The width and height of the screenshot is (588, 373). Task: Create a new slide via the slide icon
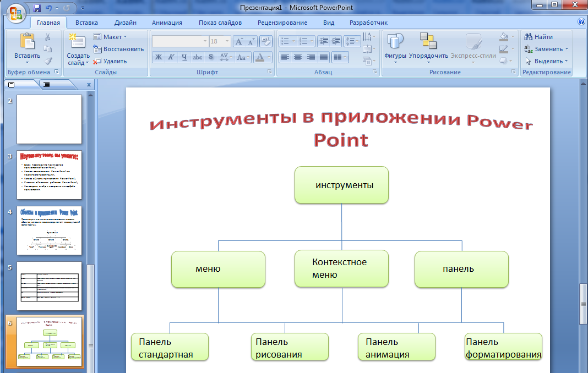pos(77,41)
